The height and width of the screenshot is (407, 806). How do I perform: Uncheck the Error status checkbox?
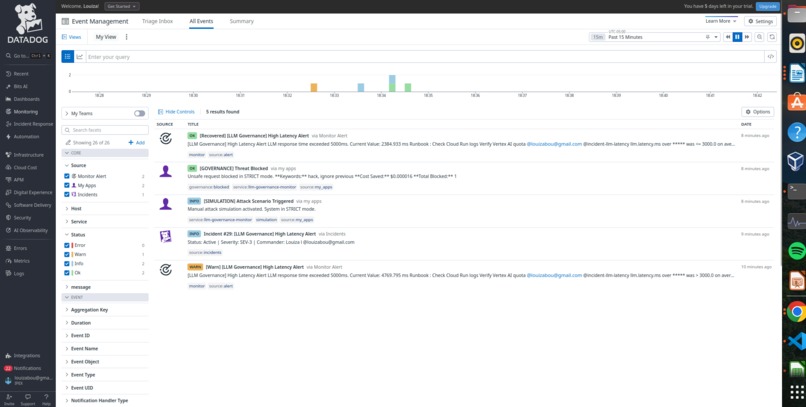click(67, 245)
